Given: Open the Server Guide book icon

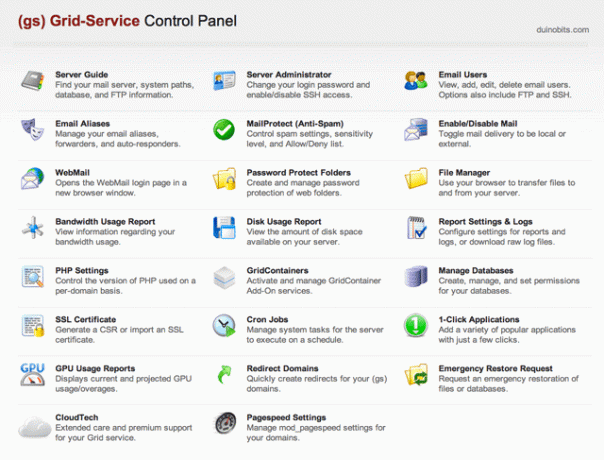Looking at the screenshot, I should (x=33, y=81).
